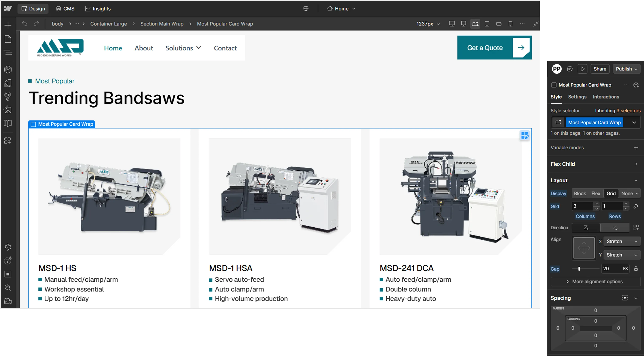Viewport: 644px width, 356px height.
Task: Open the Y alignment Stretch dropdown
Action: (622, 255)
